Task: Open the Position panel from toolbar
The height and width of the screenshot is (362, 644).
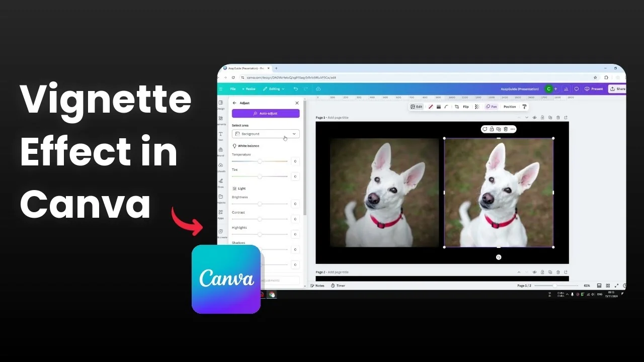Action: point(510,107)
